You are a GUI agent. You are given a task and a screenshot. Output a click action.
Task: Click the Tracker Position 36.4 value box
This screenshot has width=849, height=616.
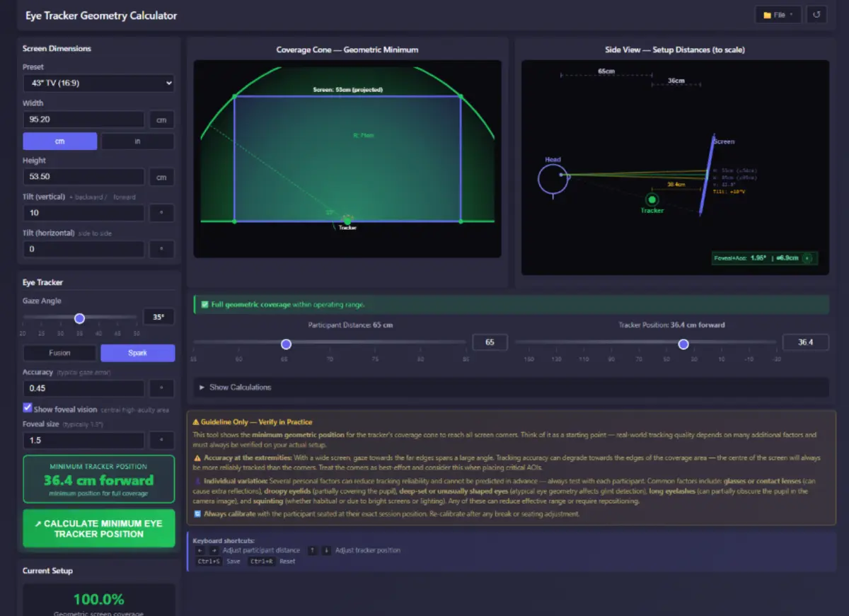pos(805,342)
